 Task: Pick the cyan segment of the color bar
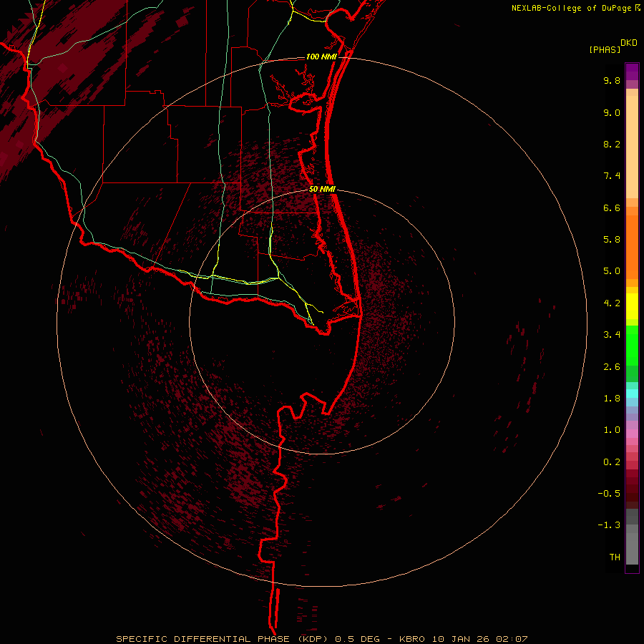click(632, 393)
